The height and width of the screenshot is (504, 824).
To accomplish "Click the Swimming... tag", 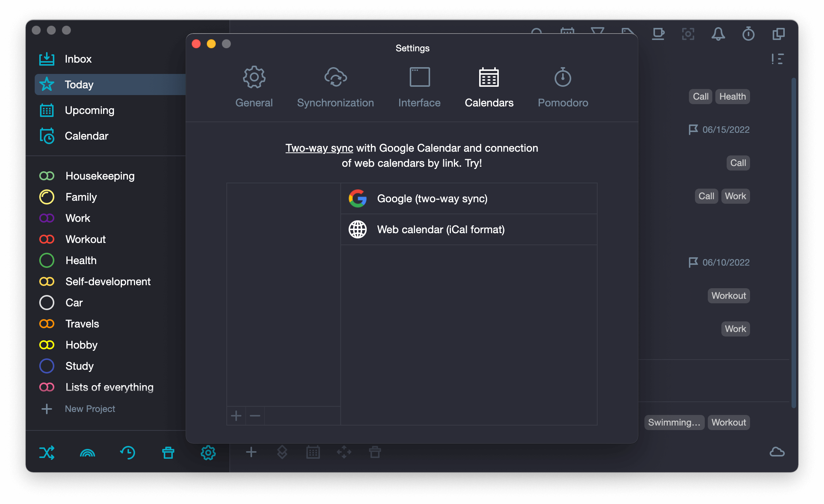I will (674, 423).
